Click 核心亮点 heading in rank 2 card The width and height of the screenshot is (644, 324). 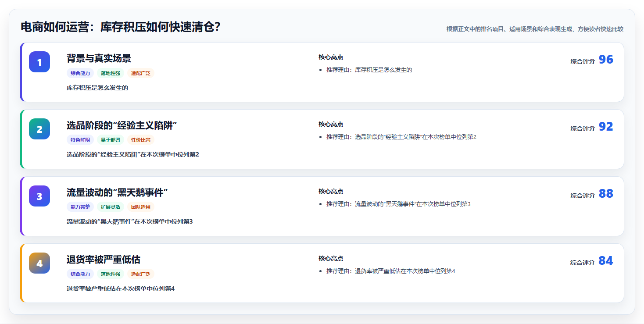tap(331, 124)
